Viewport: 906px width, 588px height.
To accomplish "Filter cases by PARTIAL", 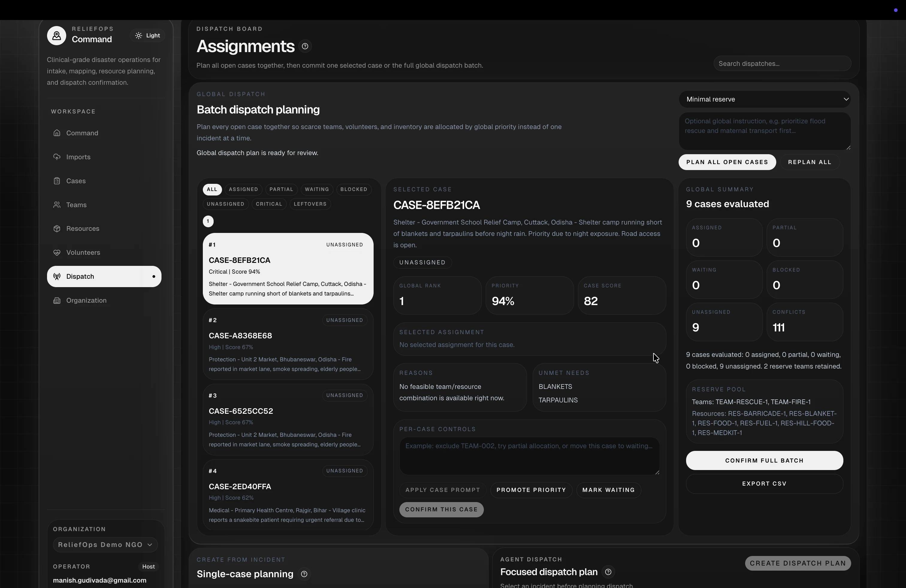I will point(281,190).
